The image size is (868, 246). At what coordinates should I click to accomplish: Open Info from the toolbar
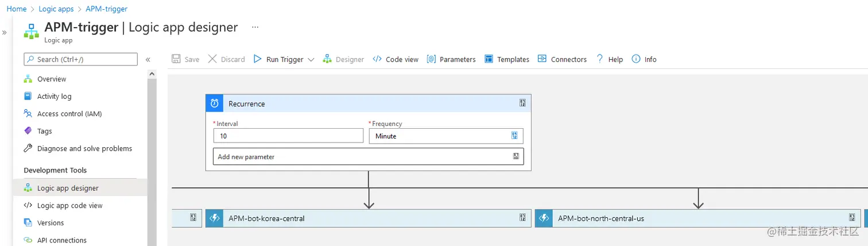click(x=644, y=59)
